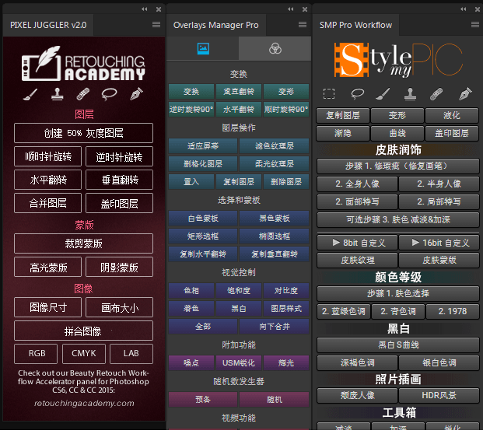The width and height of the screenshot is (483, 448).
Task: Select the Clone Stamp tool in SMP Pro Workflow
Action: (x=410, y=93)
